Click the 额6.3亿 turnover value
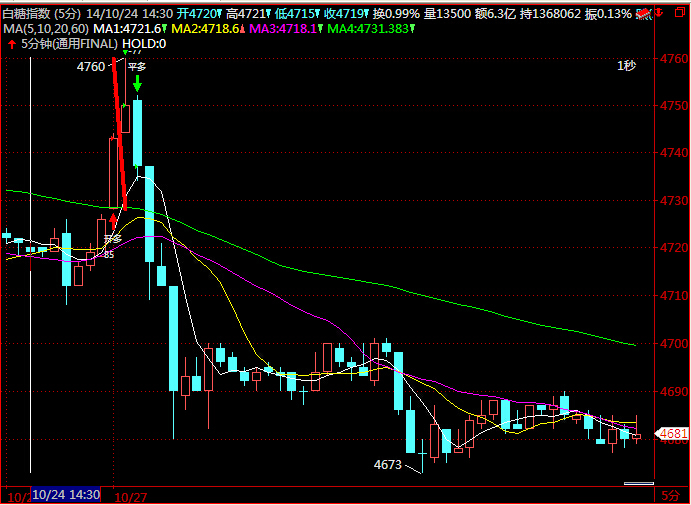Screen dimensions: 691x505 click(495, 14)
